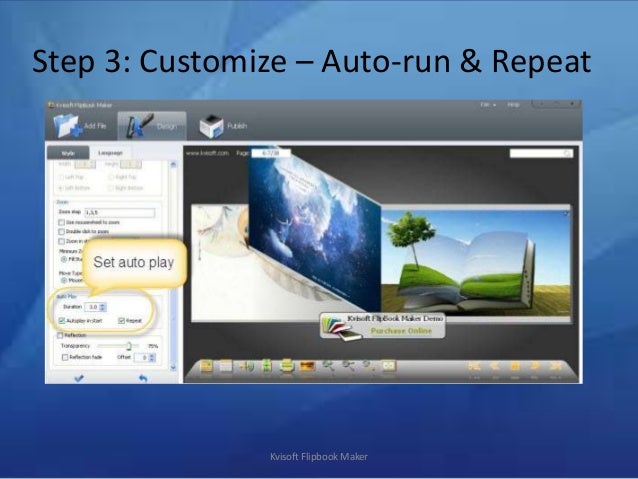Go to next page arrow
This screenshot has height=479, width=638.
point(535,367)
